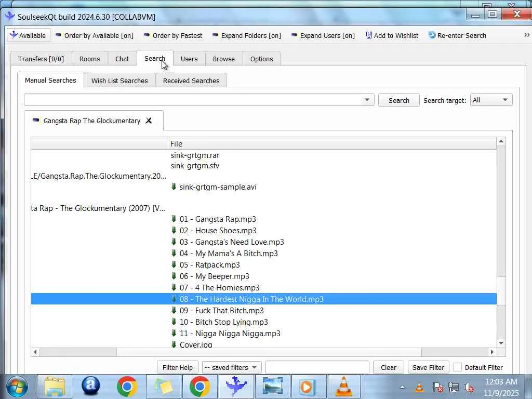Select the Gangsta Rap The Glockumentary results tab

91,121
